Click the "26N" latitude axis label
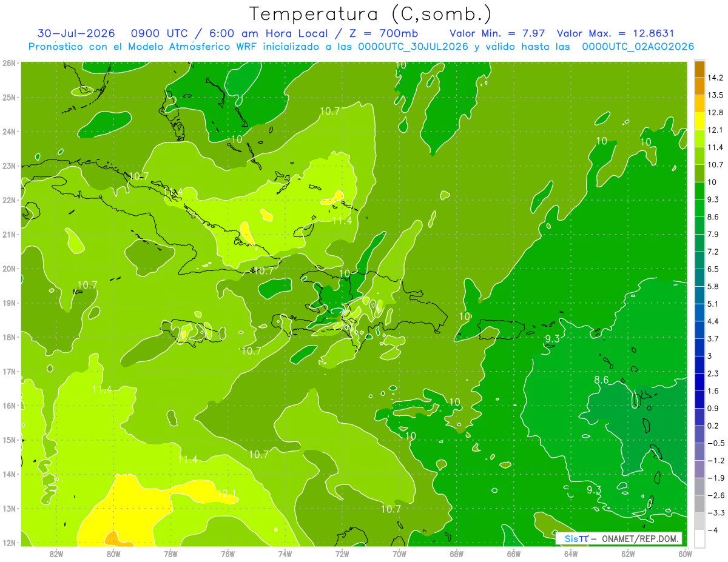This screenshot has height=562, width=728. pos(10,62)
